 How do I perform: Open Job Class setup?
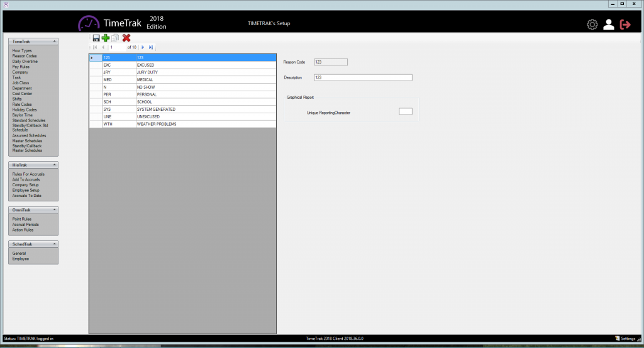[x=21, y=82]
